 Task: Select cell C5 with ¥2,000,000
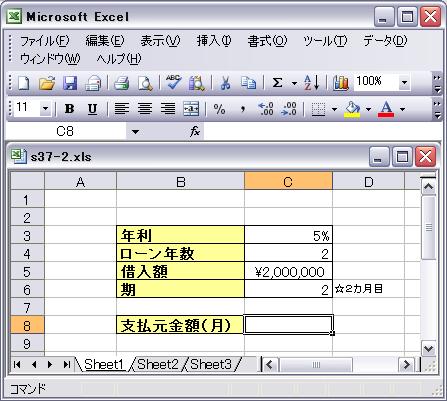pos(288,272)
